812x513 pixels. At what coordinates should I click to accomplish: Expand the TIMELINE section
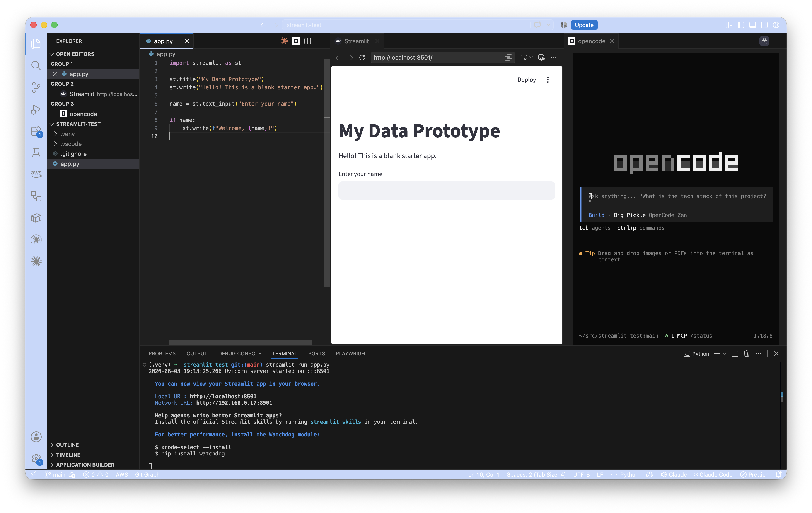[52, 455]
